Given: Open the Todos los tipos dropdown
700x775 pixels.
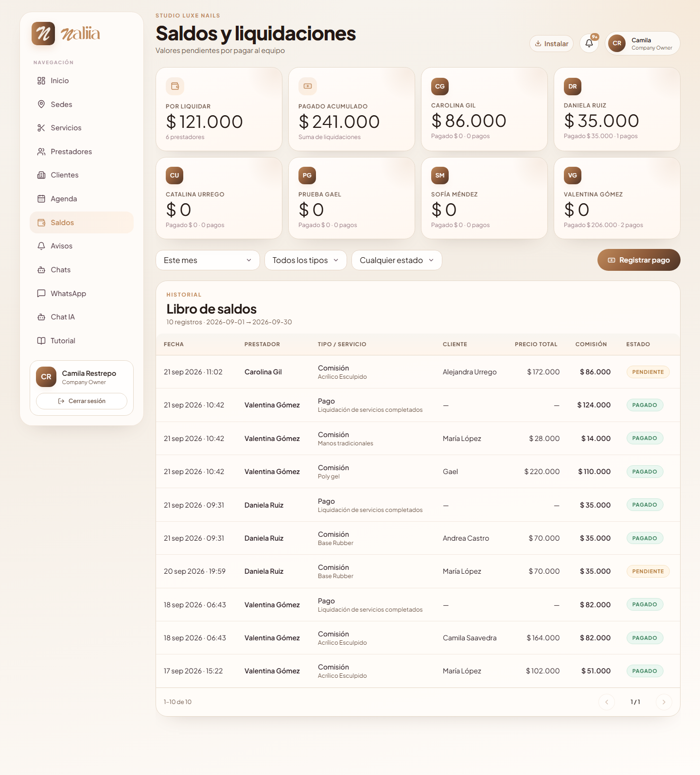Looking at the screenshot, I should (x=305, y=260).
